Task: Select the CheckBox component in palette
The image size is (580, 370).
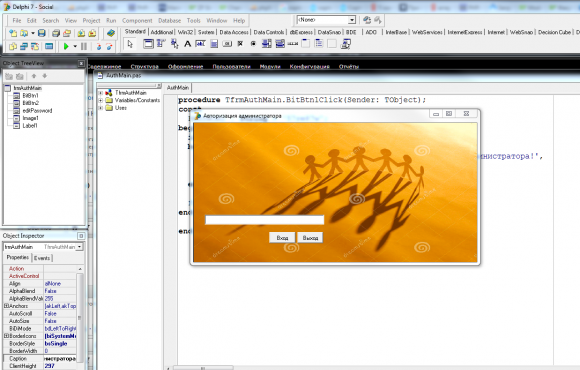Action: click(x=240, y=44)
